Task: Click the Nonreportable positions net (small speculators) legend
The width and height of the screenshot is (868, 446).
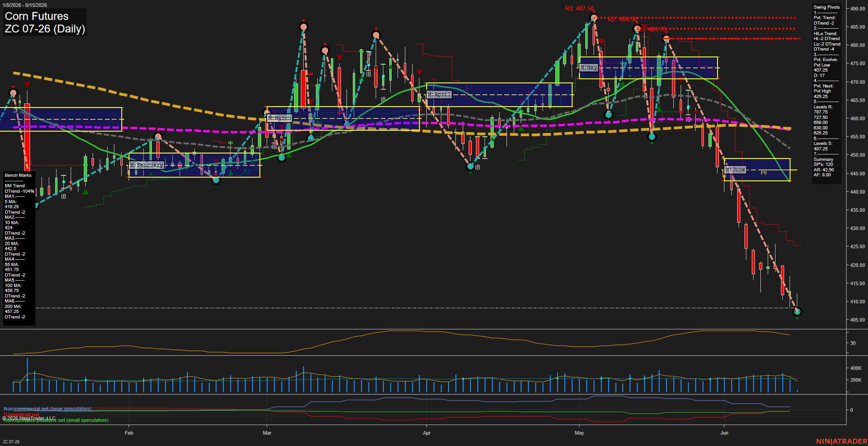Action: click(x=56, y=420)
